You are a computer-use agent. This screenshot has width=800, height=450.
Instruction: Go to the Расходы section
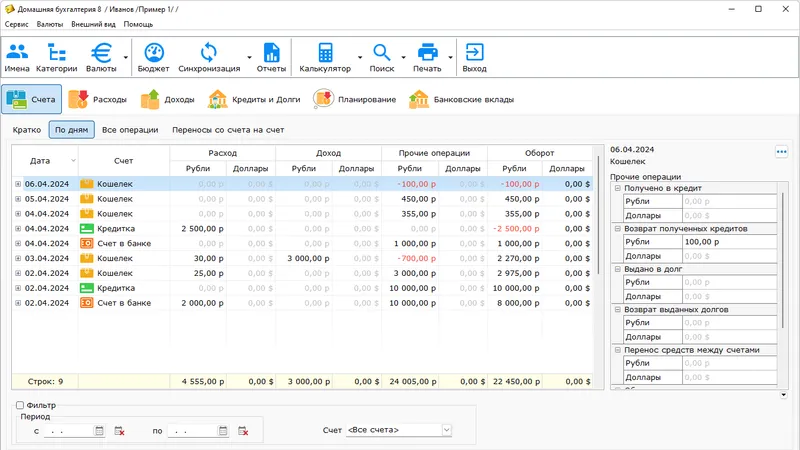tap(100, 100)
